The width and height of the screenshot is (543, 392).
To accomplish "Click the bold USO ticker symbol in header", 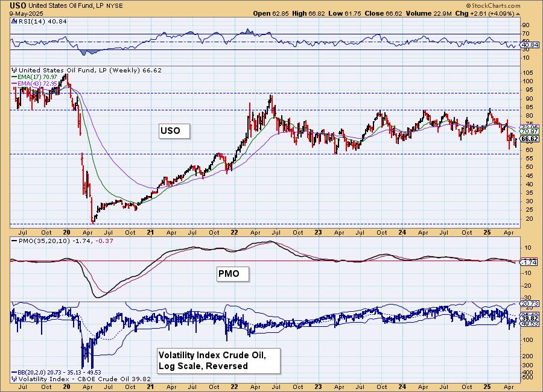I will coord(18,5).
